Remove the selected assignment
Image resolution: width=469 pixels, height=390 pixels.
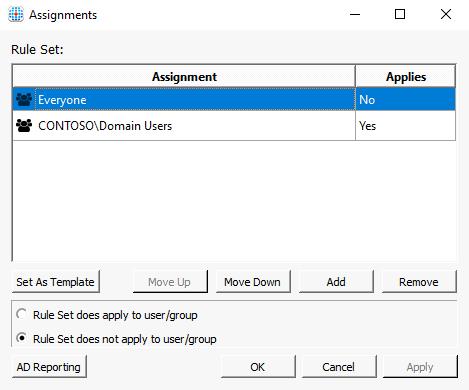point(419,282)
